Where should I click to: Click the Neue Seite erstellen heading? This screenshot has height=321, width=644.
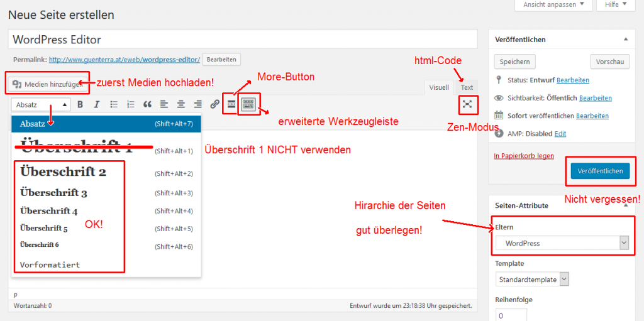(61, 16)
